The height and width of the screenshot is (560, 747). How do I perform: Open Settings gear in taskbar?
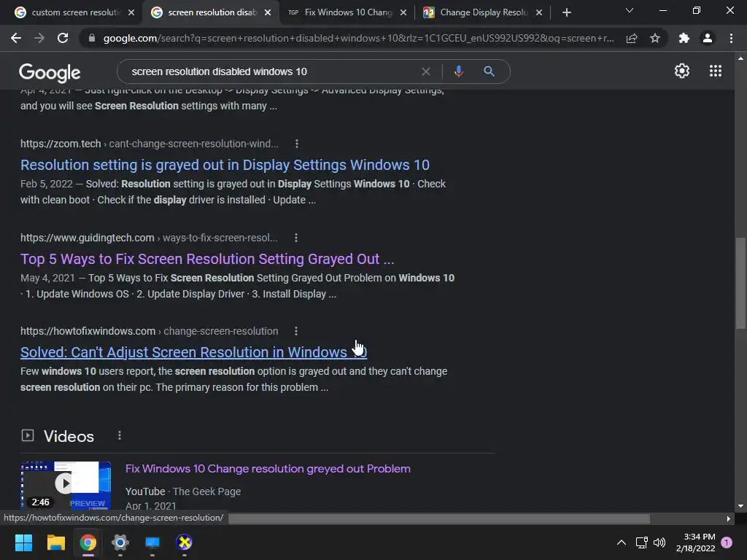120,542
